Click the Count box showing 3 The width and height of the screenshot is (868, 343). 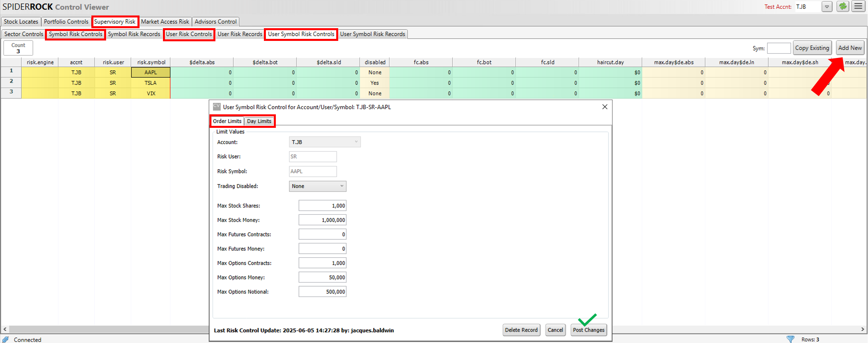(18, 48)
